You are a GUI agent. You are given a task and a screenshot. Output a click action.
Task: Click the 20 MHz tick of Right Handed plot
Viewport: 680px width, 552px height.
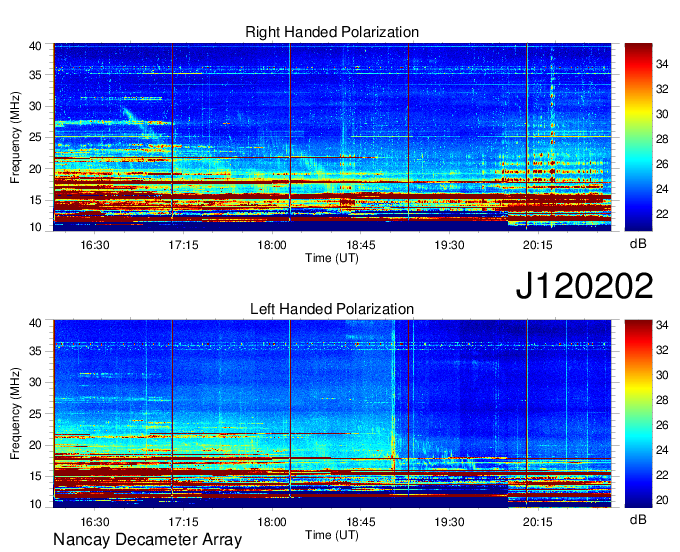pos(35,169)
